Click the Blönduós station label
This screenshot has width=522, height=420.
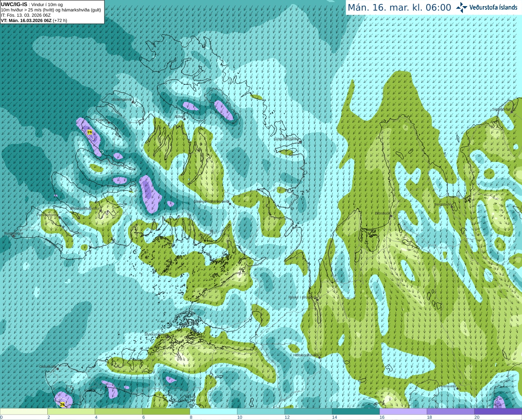pyautogui.click(x=383, y=213)
